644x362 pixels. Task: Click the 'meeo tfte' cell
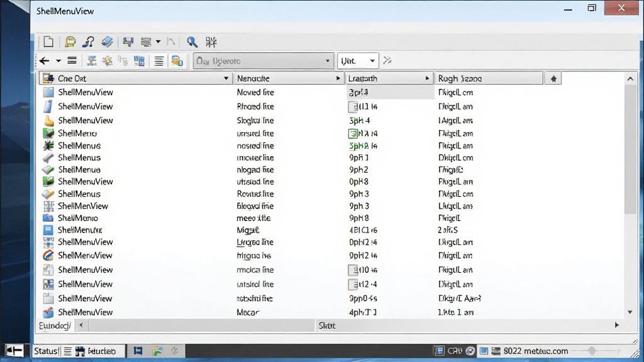pyautogui.click(x=253, y=218)
